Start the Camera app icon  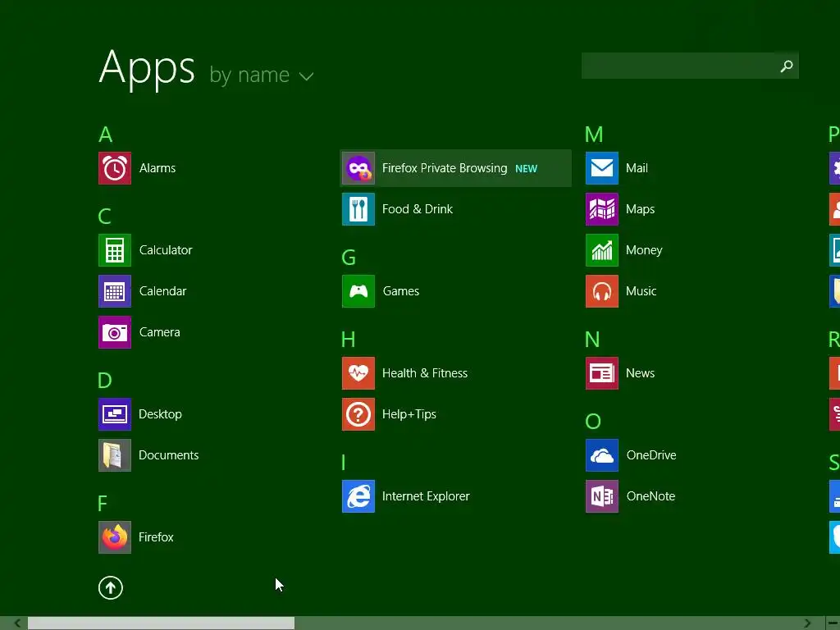coord(115,332)
